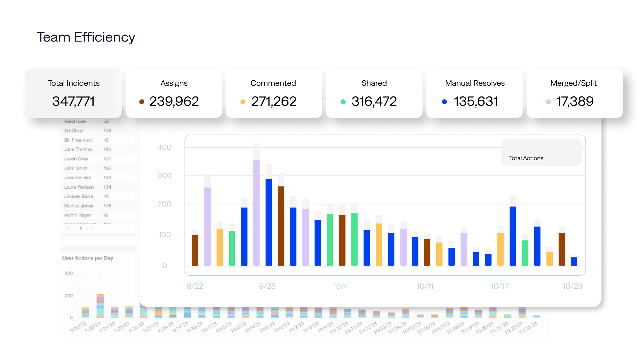Click the blue dot on Manual Resolves card

click(x=444, y=102)
